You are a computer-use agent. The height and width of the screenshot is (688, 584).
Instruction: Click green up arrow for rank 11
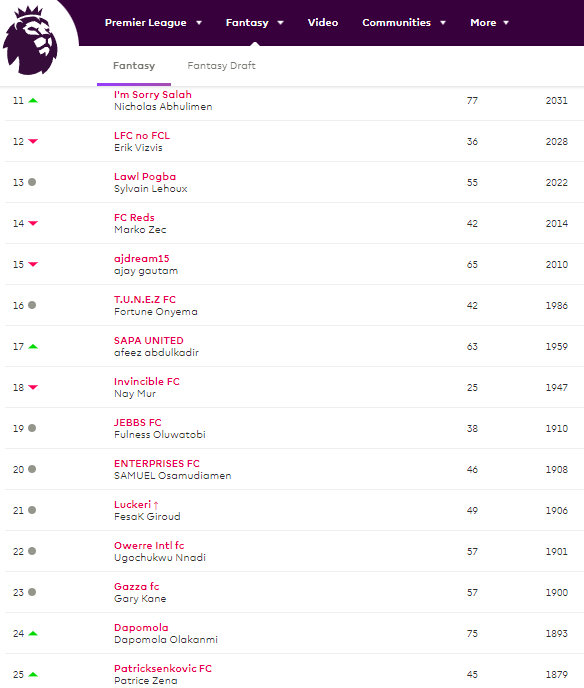click(33, 100)
